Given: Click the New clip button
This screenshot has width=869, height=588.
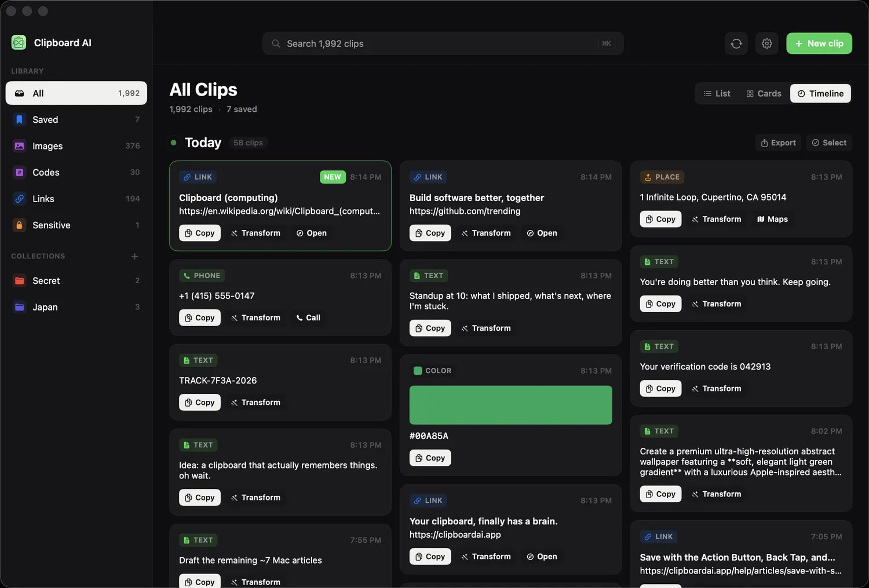Looking at the screenshot, I should [819, 43].
